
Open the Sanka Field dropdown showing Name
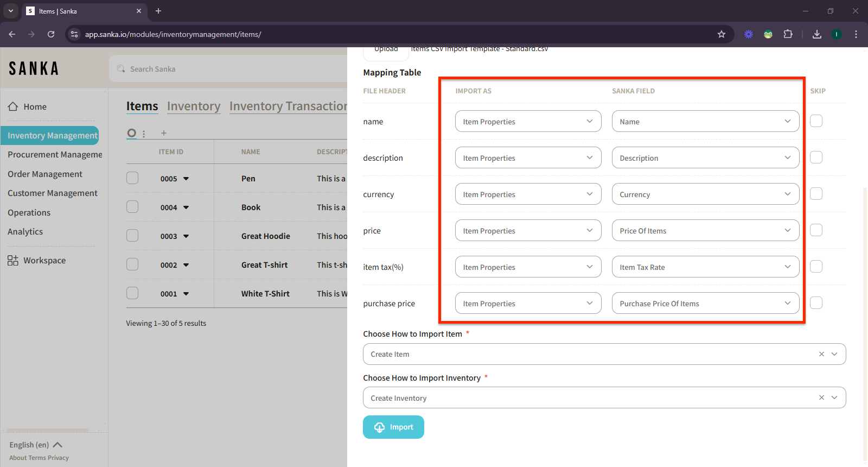[705, 122]
